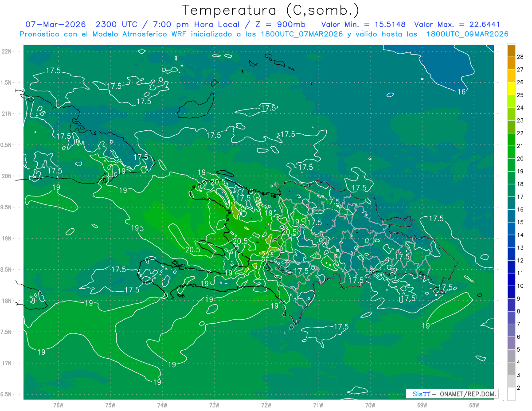Click the ONAMET/REP.DOM. source label

point(467,394)
